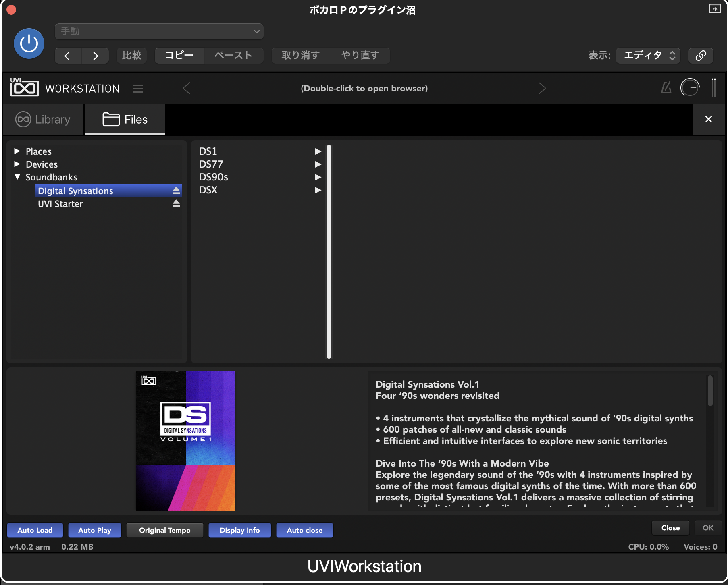Select UVI Starter soundbank
The height and width of the screenshot is (585, 728).
pyautogui.click(x=60, y=204)
